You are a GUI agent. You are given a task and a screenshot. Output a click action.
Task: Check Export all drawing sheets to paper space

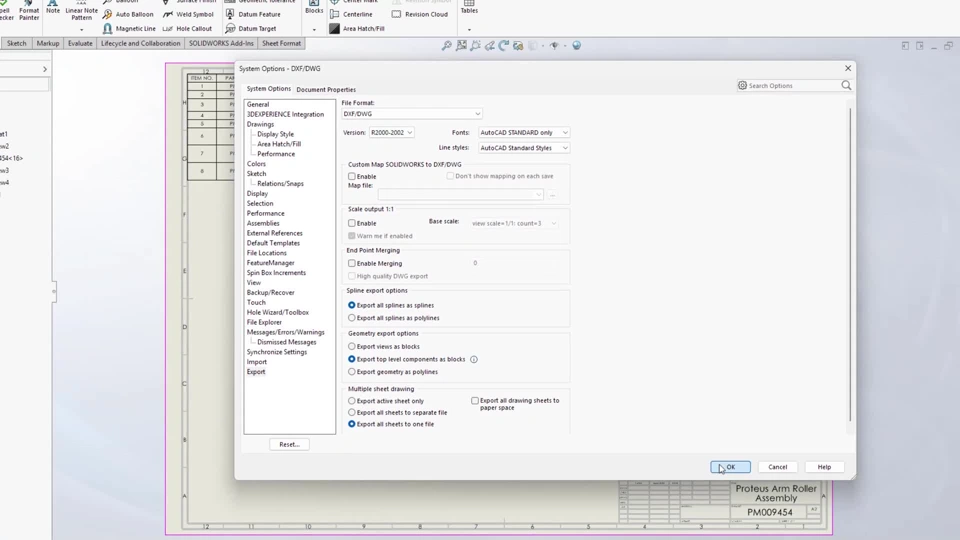point(474,400)
